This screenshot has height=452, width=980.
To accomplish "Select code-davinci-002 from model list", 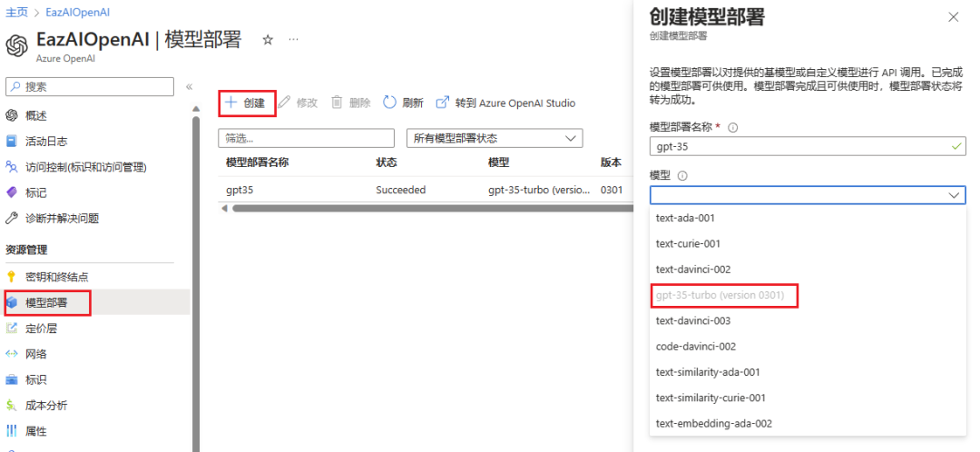I will click(x=808, y=347).
